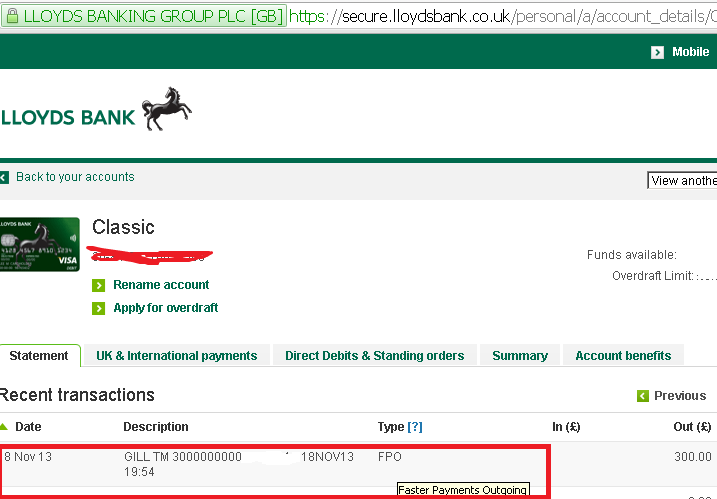Click the Classic account name heading
717x499 pixels.
123,227
